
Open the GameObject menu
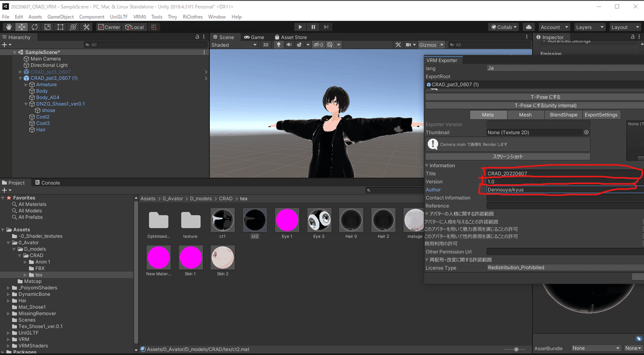(60, 17)
